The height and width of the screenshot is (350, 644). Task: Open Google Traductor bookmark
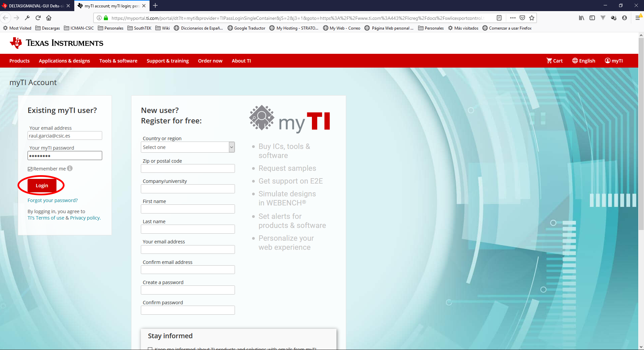tap(246, 28)
